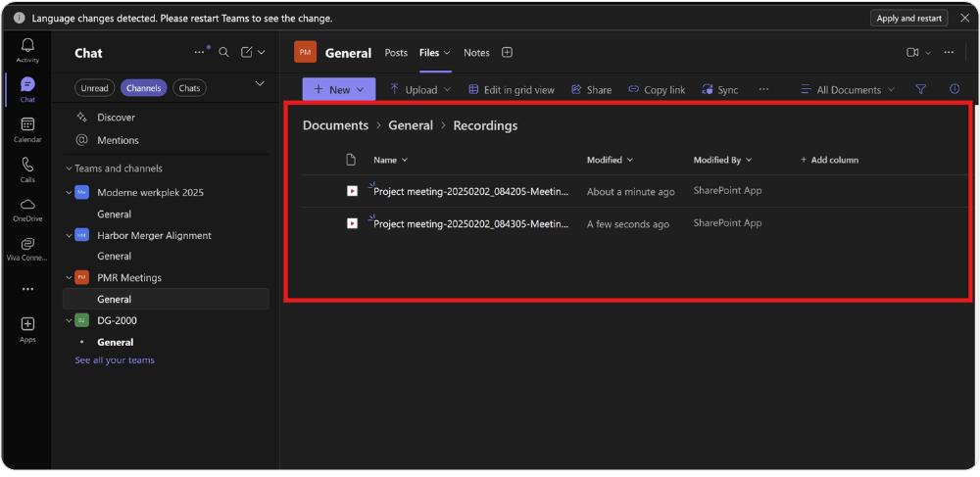Click the PM team avatar in channel header
This screenshot has height=477, width=980.
click(305, 53)
